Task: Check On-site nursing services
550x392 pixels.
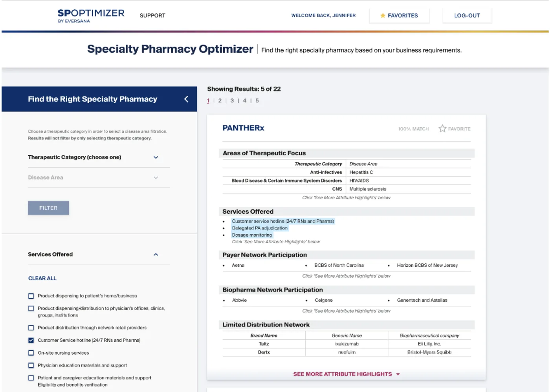Action: [31, 353]
